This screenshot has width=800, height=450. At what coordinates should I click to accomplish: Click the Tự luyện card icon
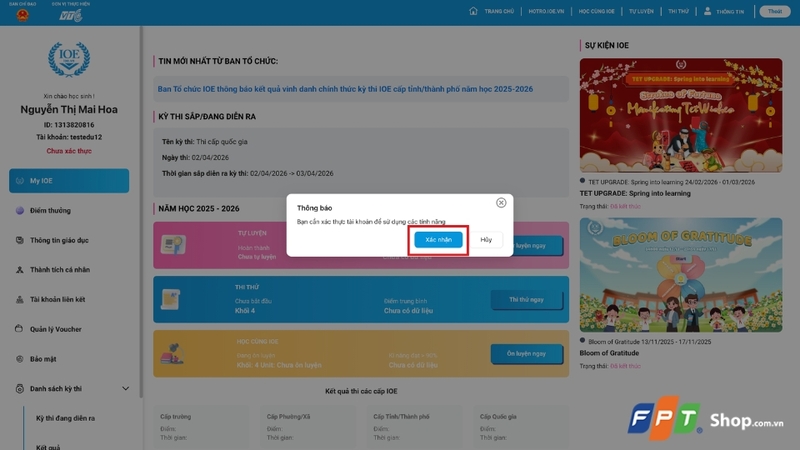173,245
